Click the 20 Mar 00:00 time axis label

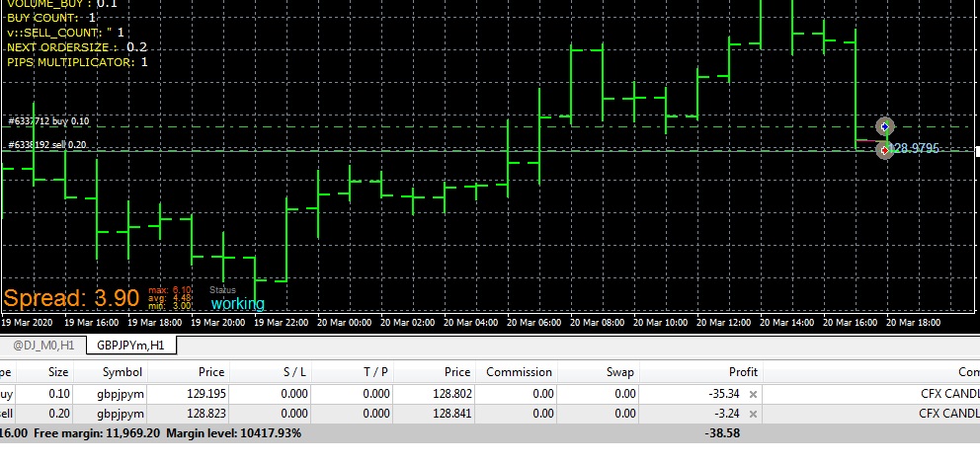point(344,323)
